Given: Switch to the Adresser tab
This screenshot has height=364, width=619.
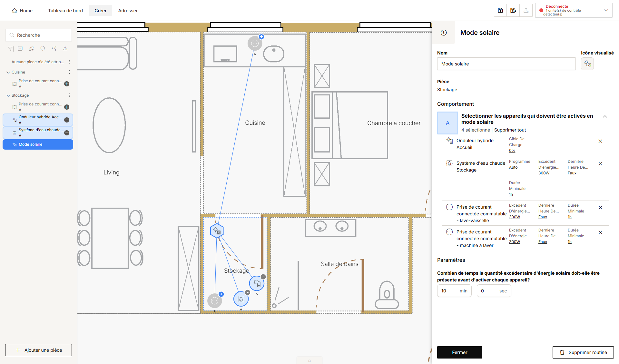Looking at the screenshot, I should point(128,11).
